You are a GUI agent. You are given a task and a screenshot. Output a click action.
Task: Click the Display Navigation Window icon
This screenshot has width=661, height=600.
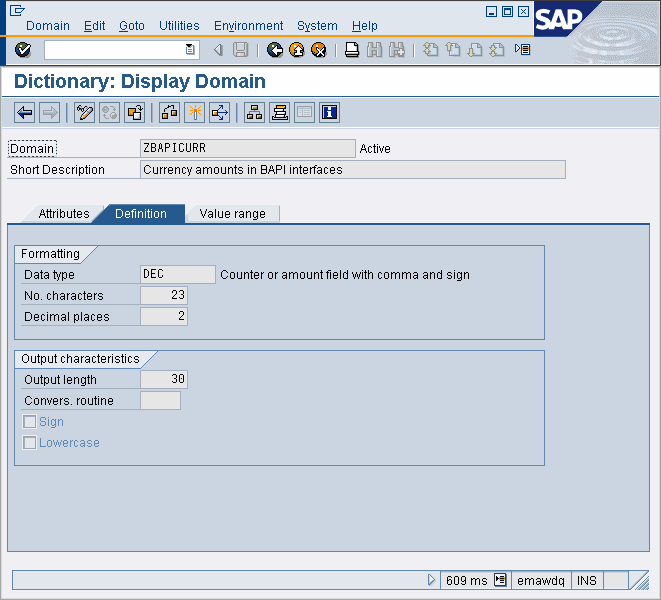(279, 113)
